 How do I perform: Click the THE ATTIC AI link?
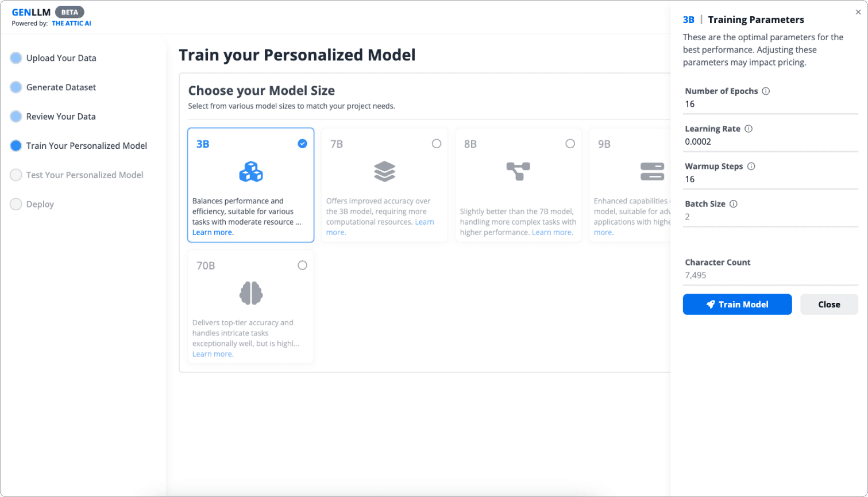coord(71,24)
